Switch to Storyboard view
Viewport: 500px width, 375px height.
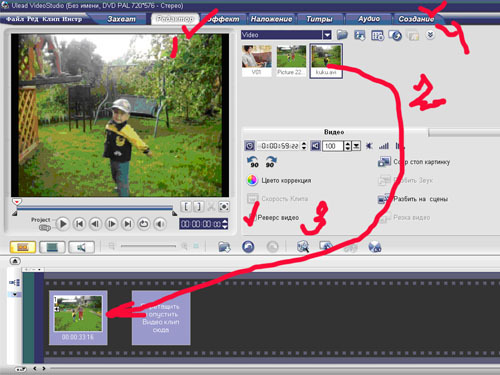(23, 247)
